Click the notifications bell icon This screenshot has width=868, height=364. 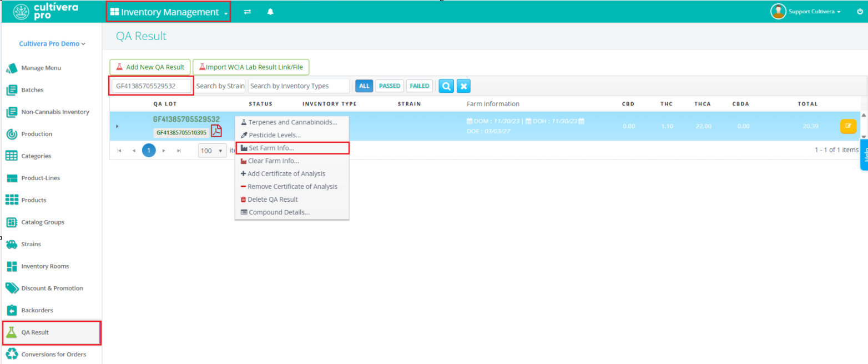(x=270, y=12)
